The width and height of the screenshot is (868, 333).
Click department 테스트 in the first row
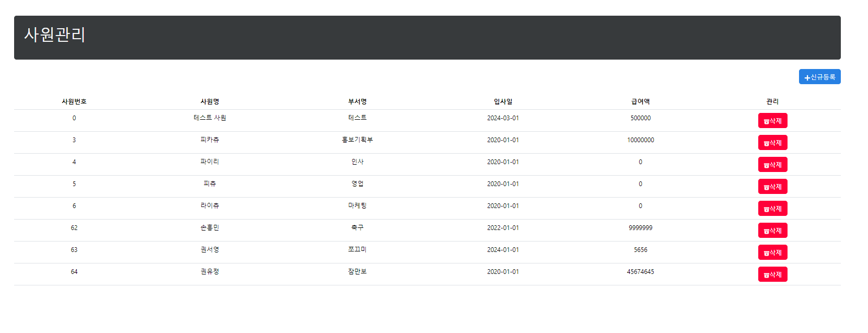pos(357,118)
